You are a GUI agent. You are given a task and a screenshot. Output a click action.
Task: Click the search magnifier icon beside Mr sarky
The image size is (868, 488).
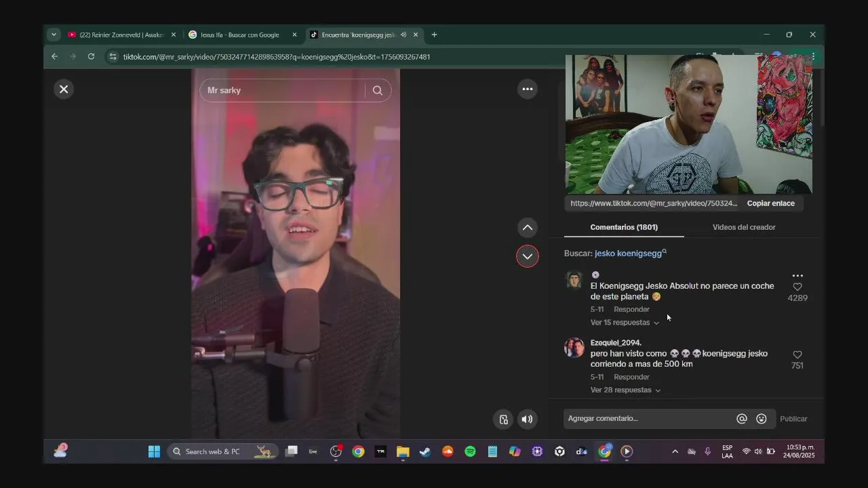pyautogui.click(x=378, y=90)
